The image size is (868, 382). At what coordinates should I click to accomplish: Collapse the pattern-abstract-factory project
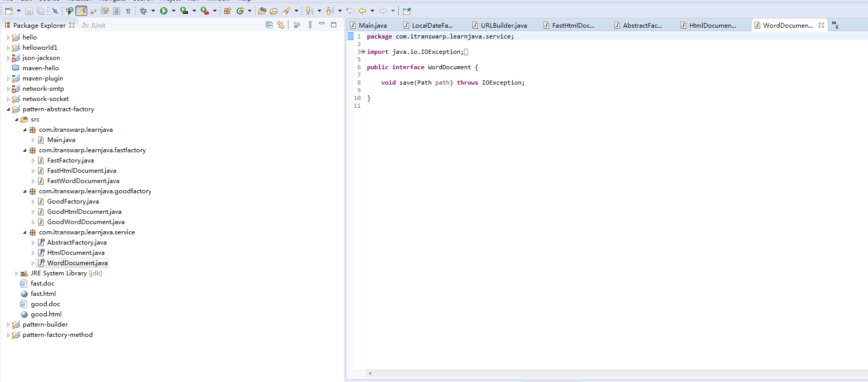(8, 109)
